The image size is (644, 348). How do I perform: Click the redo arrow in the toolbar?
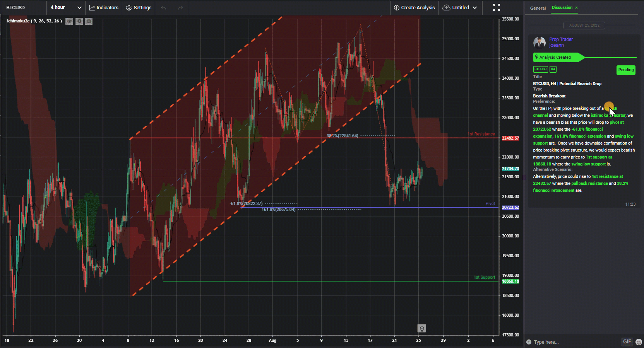click(180, 8)
